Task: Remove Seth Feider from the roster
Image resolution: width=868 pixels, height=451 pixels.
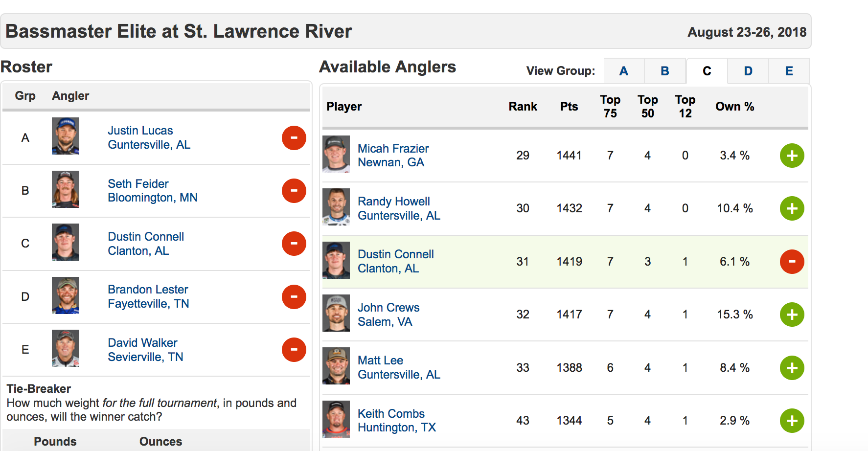Action: point(294,191)
